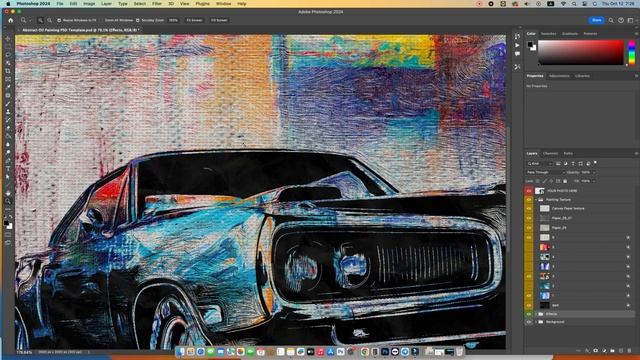Click the 100% zoom button
640x360 pixels.
(x=173, y=20)
